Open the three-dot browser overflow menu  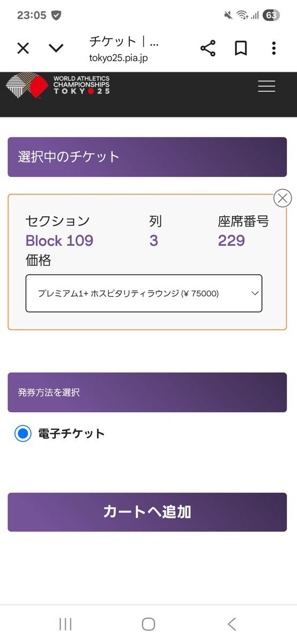coord(273,49)
